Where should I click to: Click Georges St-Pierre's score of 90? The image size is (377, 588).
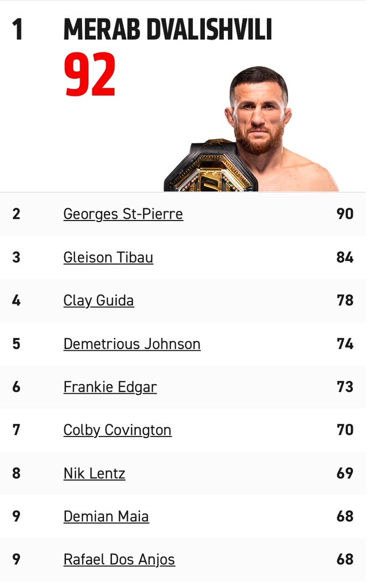pos(345,214)
